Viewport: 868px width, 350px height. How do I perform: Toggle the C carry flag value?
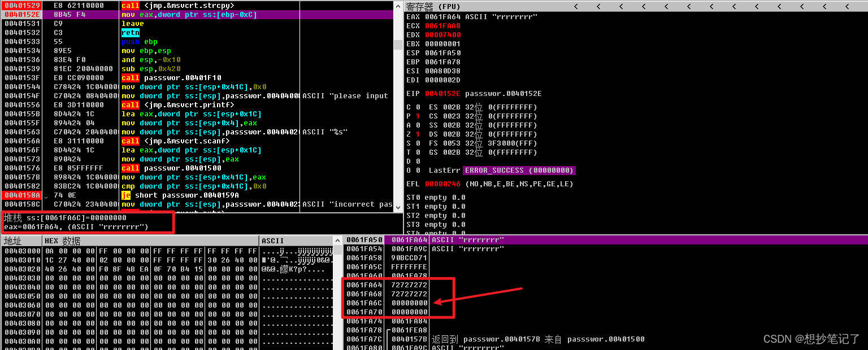(x=418, y=107)
